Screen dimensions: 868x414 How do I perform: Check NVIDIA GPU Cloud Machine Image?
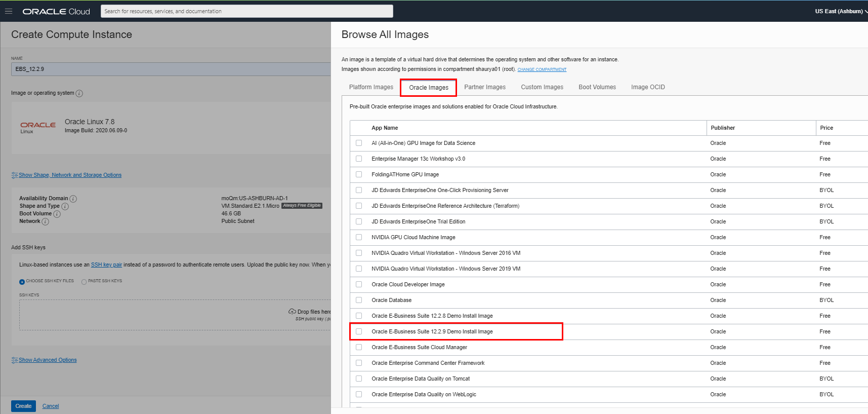tap(359, 237)
